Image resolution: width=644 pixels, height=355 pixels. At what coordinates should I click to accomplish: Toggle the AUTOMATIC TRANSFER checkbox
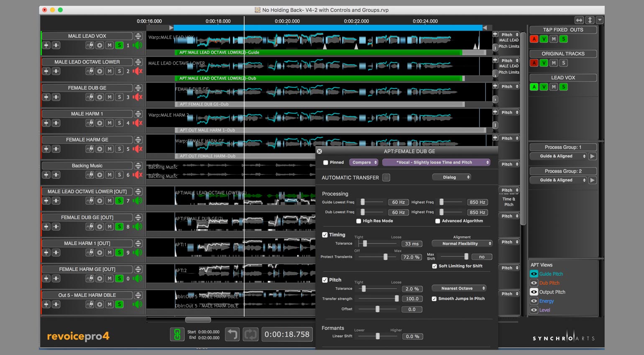click(386, 177)
